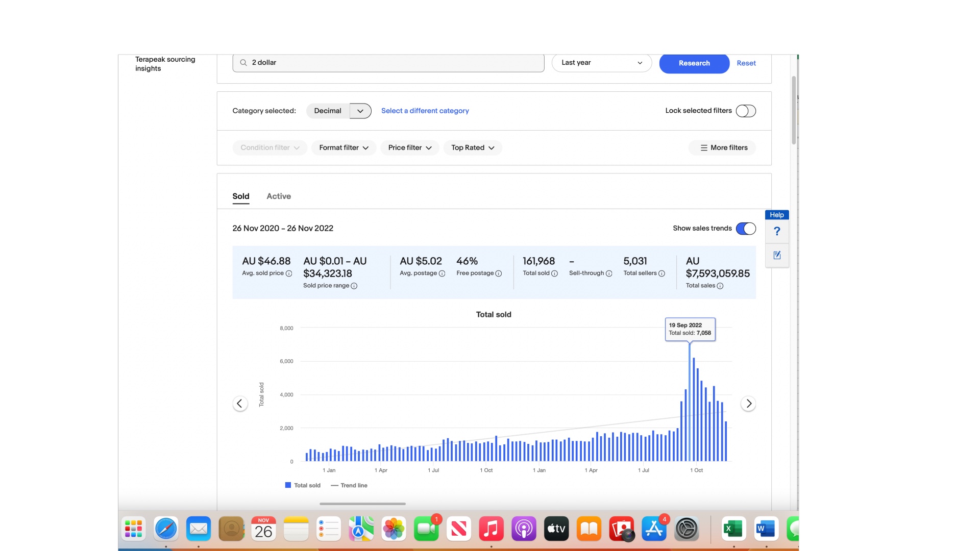Toggle Trend line legend series
The width and height of the screenshot is (980, 551).
[349, 486]
